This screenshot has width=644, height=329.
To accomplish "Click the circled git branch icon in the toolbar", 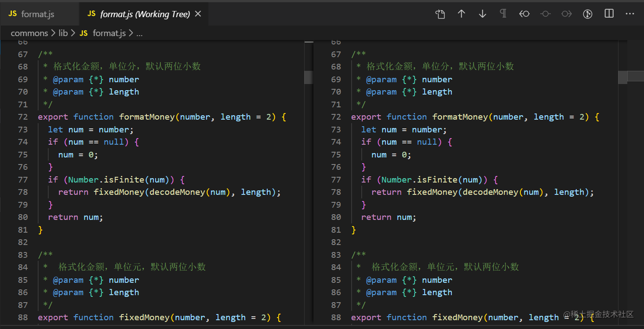I will click(588, 14).
